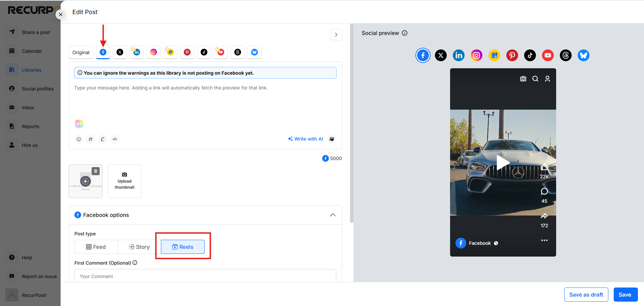Click the uploaded video thumbnail
Screen dimensions: 644x306
click(x=86, y=181)
